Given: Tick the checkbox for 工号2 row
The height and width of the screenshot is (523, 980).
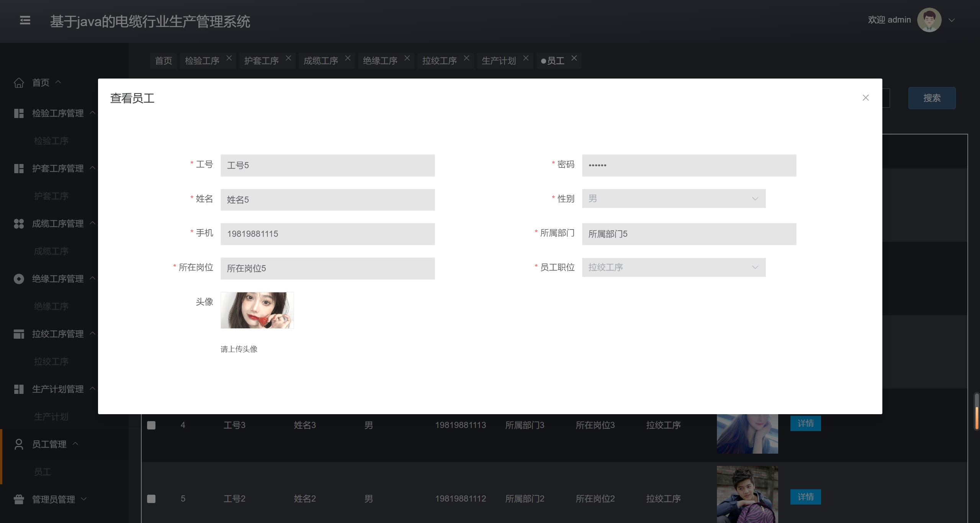Looking at the screenshot, I should point(151,499).
